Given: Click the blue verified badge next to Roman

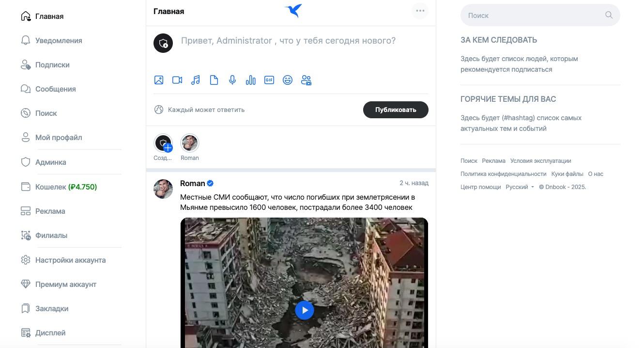Looking at the screenshot, I should point(210,183).
